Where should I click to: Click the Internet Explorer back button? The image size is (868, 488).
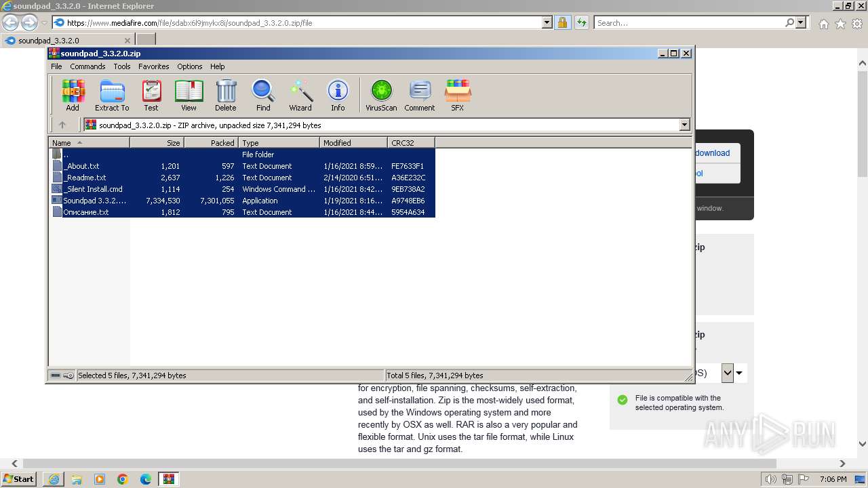click(10, 22)
